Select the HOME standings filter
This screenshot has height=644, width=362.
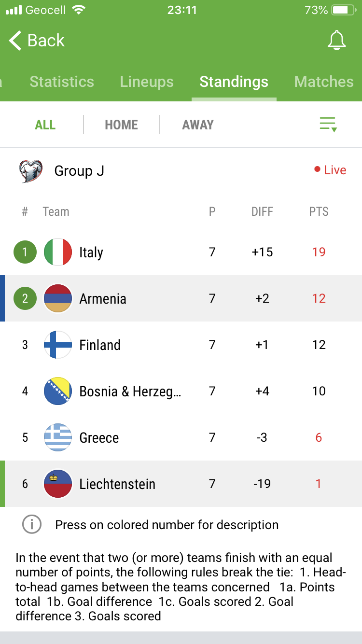(x=121, y=125)
